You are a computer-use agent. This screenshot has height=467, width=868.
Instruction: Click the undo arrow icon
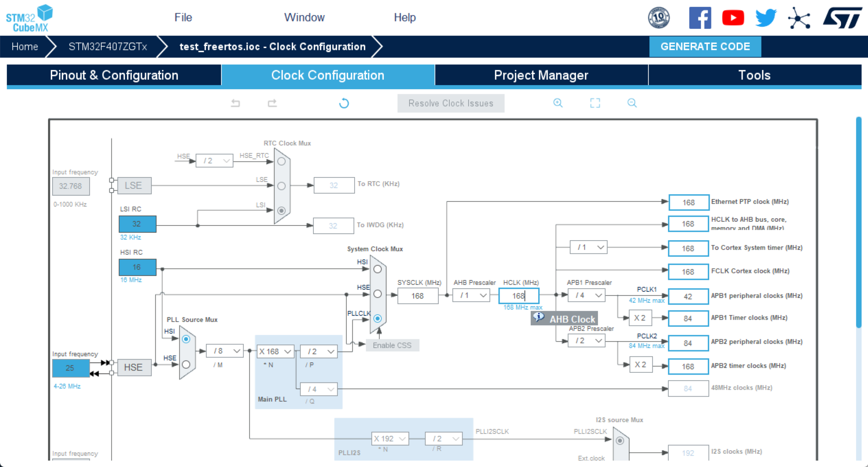235,103
